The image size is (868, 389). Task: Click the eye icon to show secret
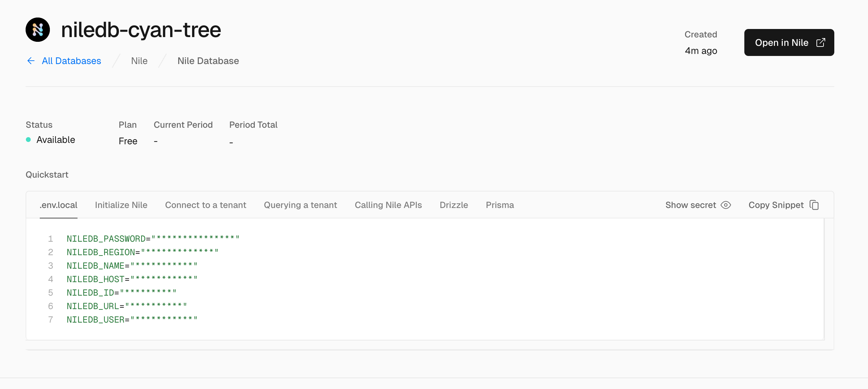pyautogui.click(x=725, y=205)
